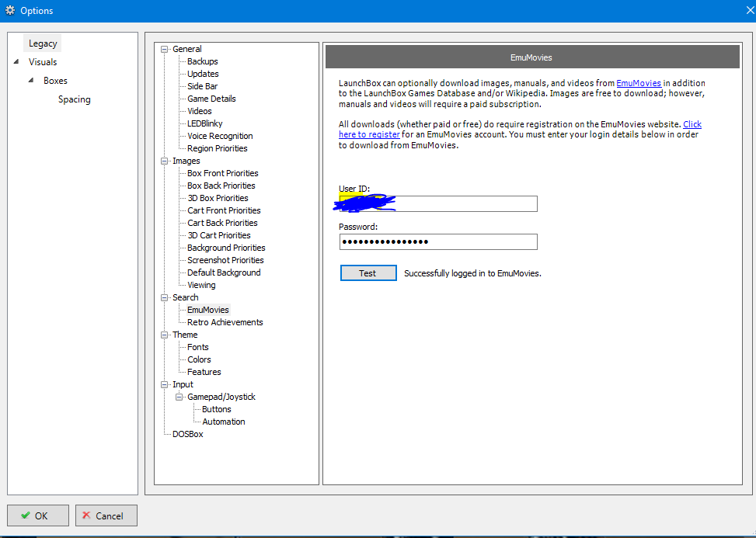Click the User ID input field
Image resolution: width=756 pixels, height=538 pixels.
click(x=438, y=203)
